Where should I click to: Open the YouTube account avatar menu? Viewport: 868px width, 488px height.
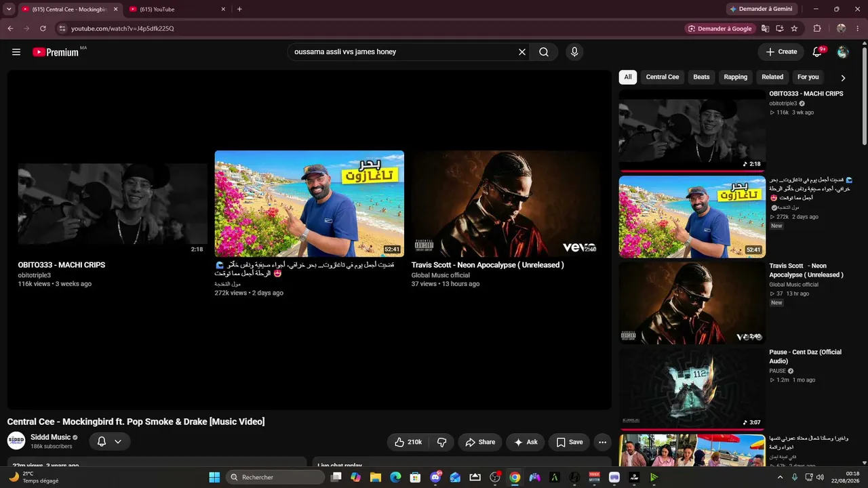click(x=843, y=52)
